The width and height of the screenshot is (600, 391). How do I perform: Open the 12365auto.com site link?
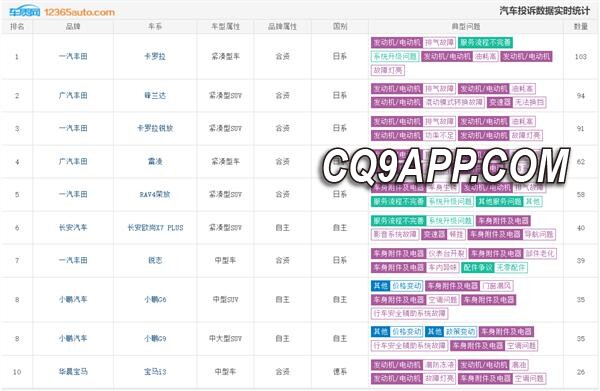[80, 12]
